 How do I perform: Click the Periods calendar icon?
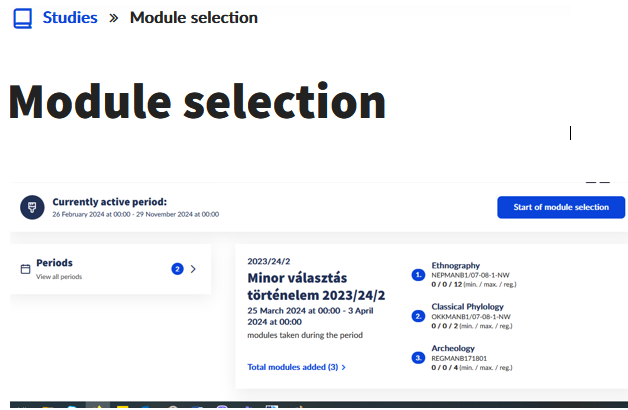pyautogui.click(x=25, y=269)
